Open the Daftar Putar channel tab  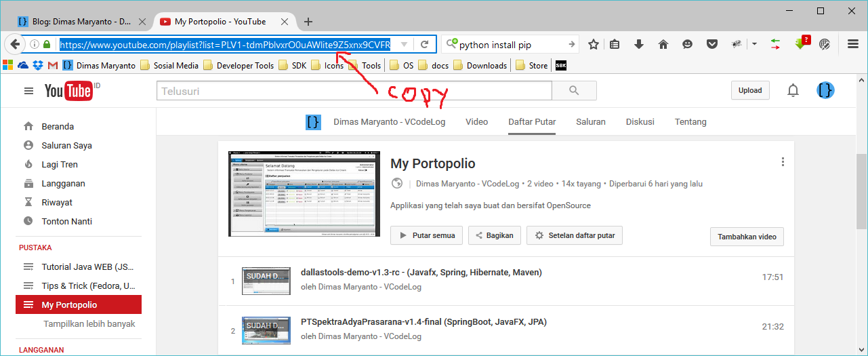point(532,122)
